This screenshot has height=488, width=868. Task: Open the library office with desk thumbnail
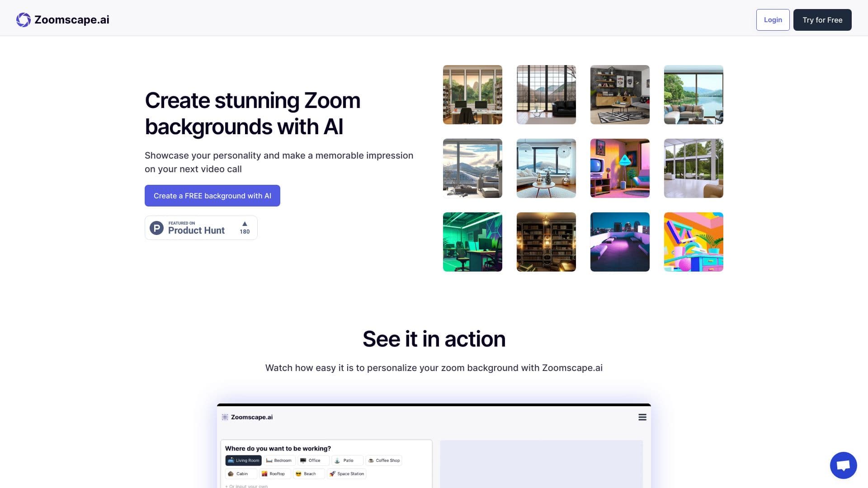pos(472,94)
